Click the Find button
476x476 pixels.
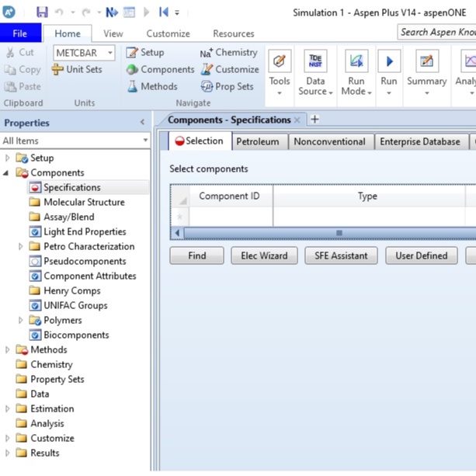point(196,255)
